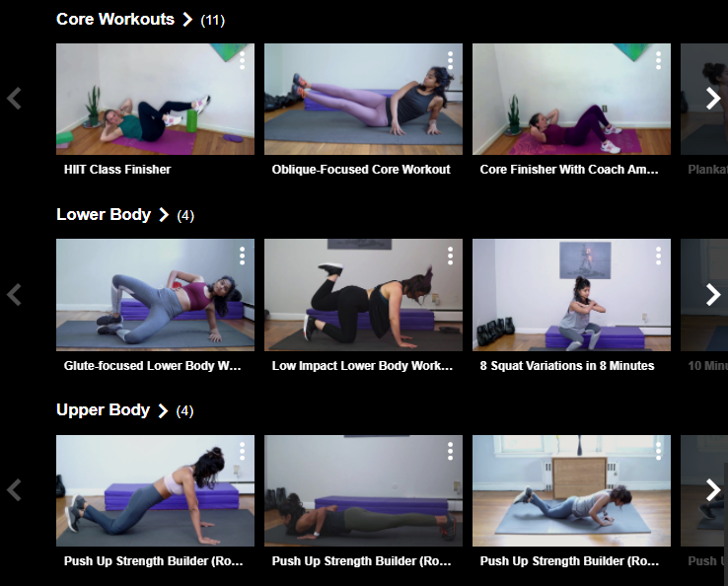
Task: Play the 8 Squat Variations thumbnail
Action: tap(571, 295)
